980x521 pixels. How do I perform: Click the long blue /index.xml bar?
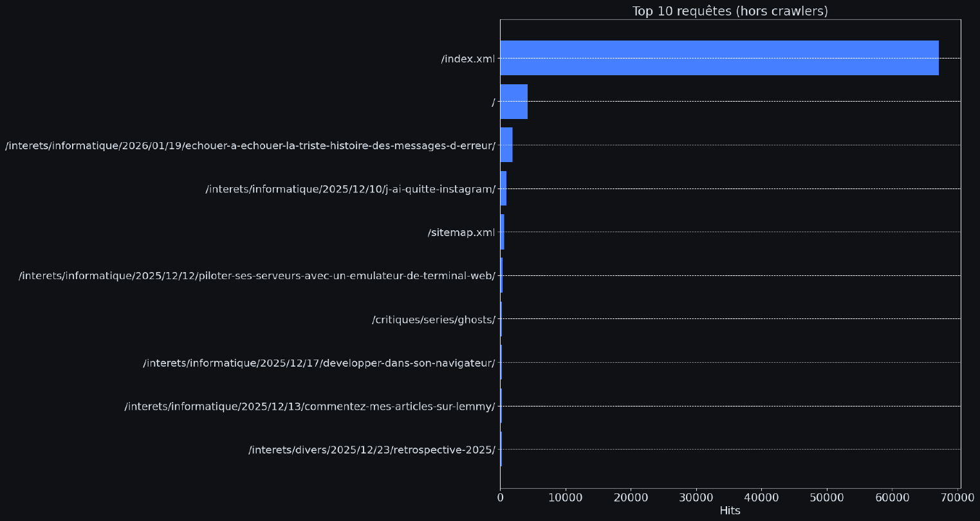(x=719, y=58)
